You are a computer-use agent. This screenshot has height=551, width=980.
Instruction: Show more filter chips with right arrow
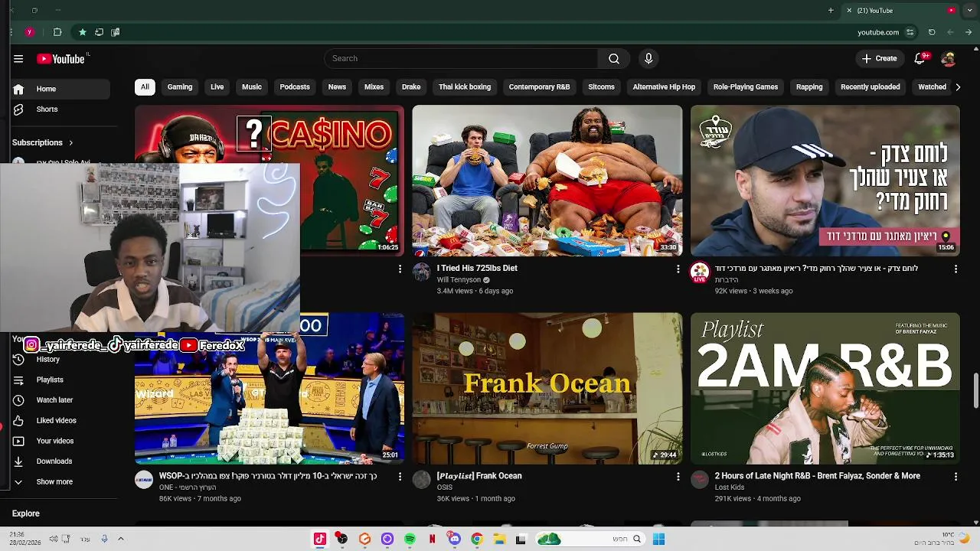(x=958, y=86)
